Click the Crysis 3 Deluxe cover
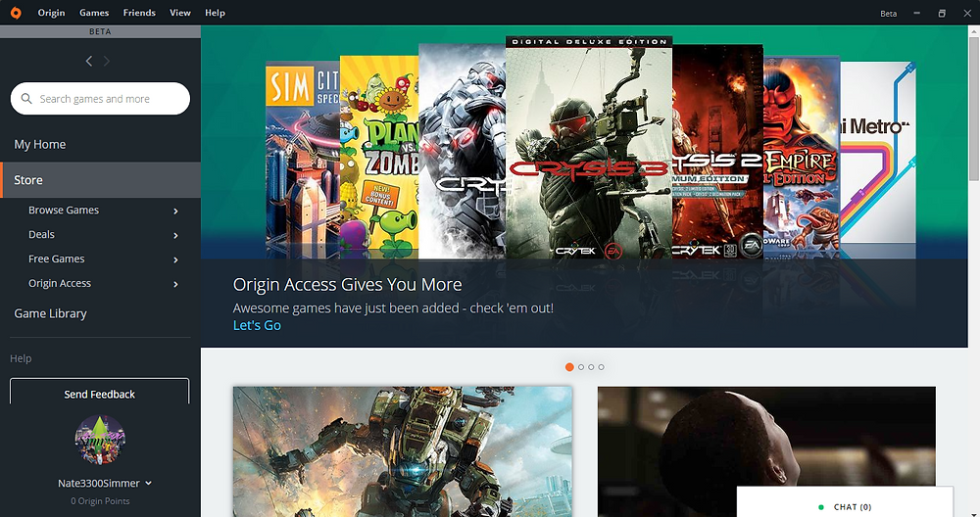Screen dimensions: 980x517 [x=589, y=147]
